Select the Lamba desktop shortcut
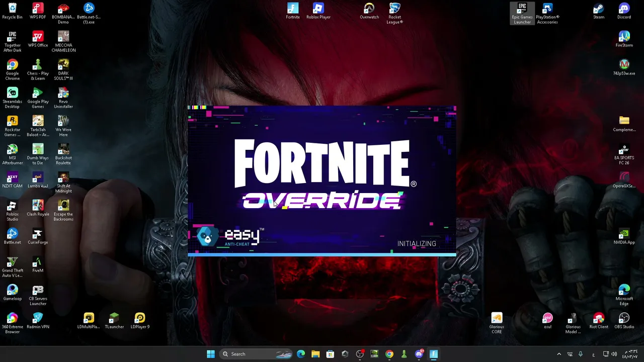This screenshot has height=362, width=644. pos(38,180)
